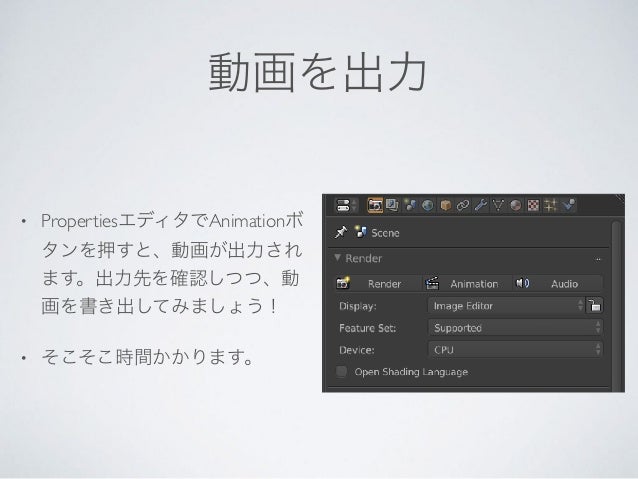Image resolution: width=638 pixels, height=479 pixels.
Task: Click the Properties panel vertical scrollbar
Action: click(616, 305)
